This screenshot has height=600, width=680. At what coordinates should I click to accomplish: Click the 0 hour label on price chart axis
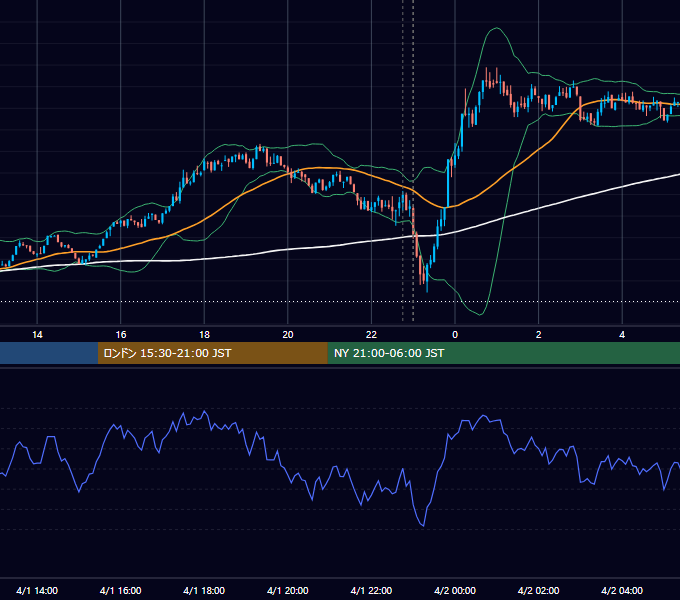pyautogui.click(x=455, y=335)
